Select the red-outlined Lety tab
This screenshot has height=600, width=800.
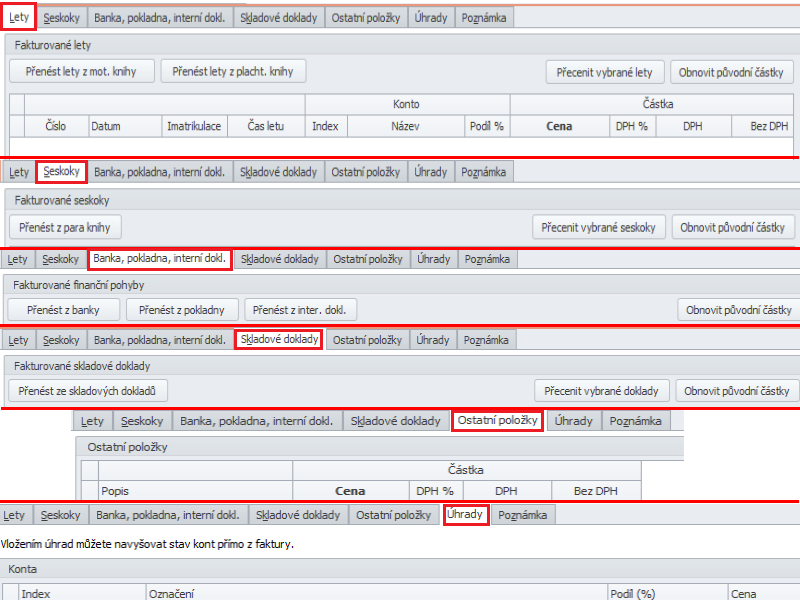point(18,17)
